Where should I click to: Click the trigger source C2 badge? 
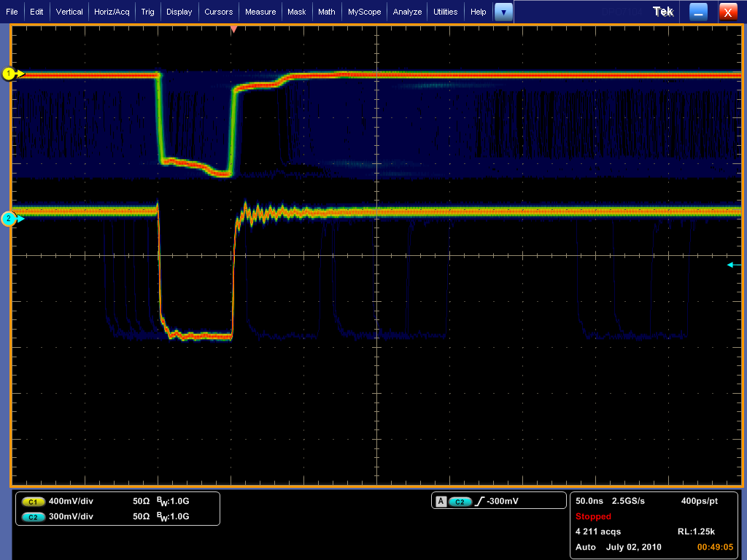tap(460, 502)
